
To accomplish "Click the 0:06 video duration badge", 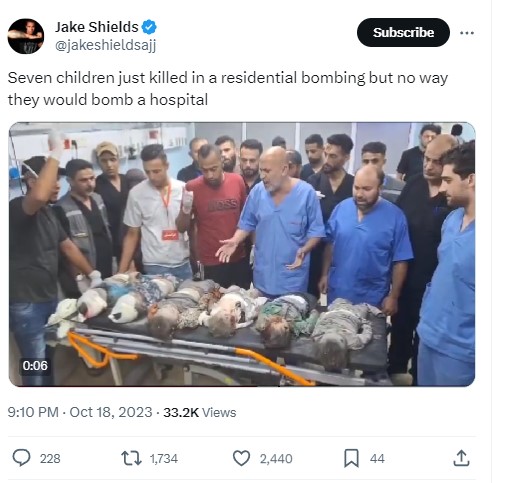I will 35,366.
